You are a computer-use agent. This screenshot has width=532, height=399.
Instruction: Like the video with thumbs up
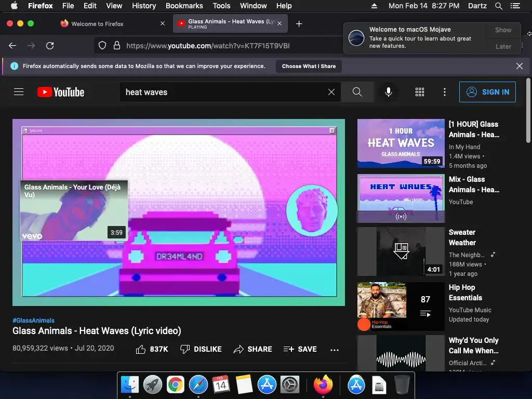(152, 349)
